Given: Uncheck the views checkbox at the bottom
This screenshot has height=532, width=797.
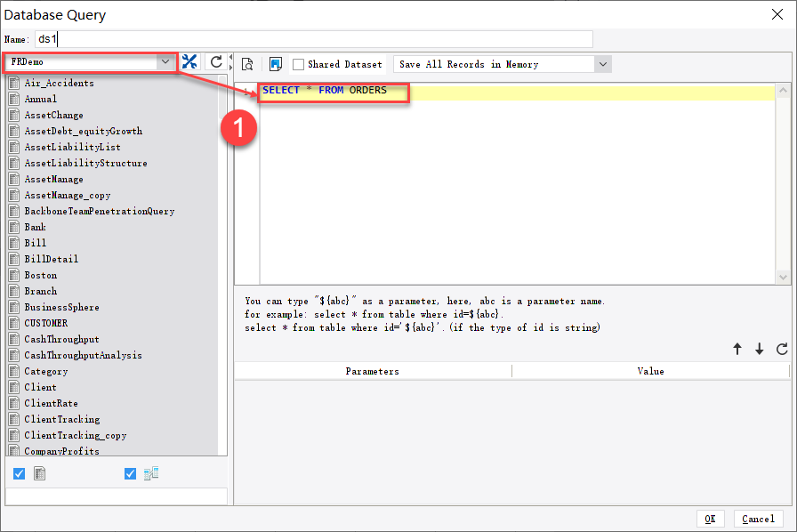Looking at the screenshot, I should [x=130, y=473].
